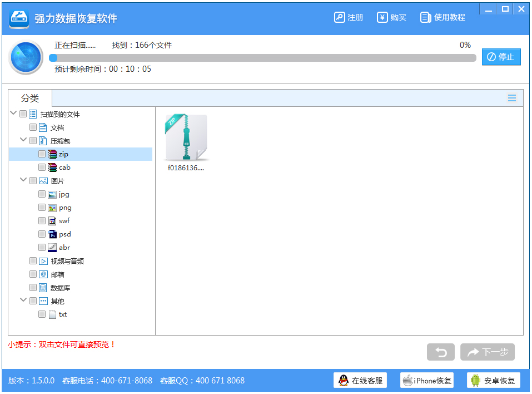The width and height of the screenshot is (532, 394).
Task: Click the scanning radar icon
Action: tap(26, 57)
